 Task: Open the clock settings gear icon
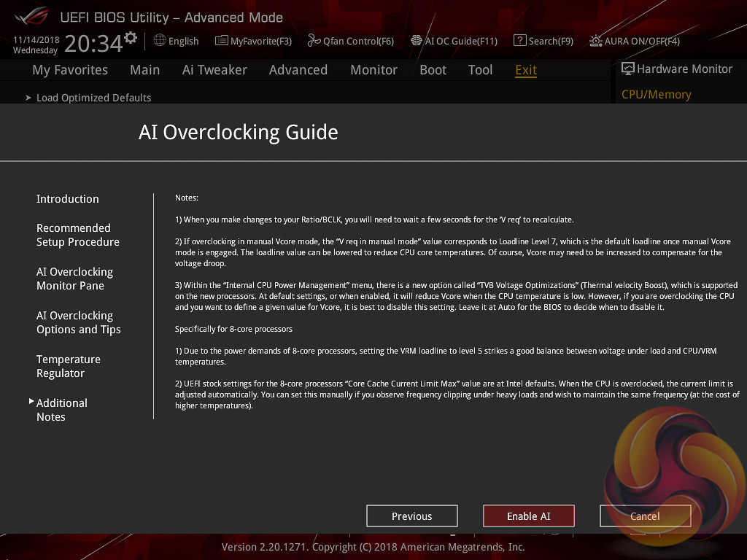pyautogui.click(x=131, y=38)
